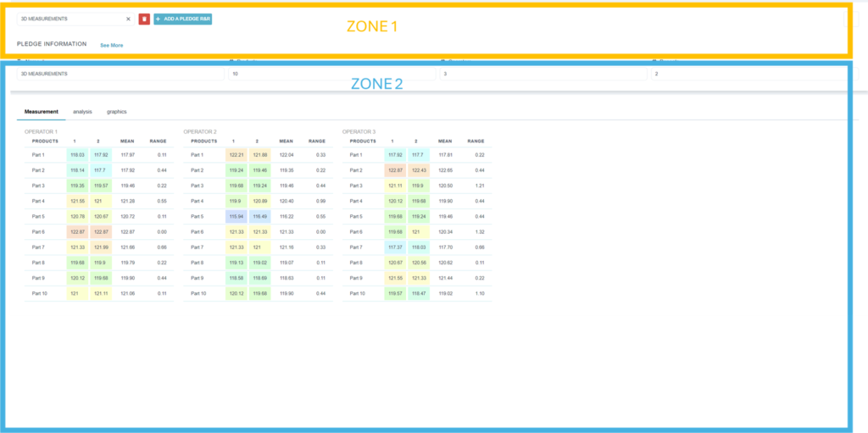Select Operator 1 Part 7 trial 2 cell 121.99
Screen dimensions: 868x433
click(101, 247)
